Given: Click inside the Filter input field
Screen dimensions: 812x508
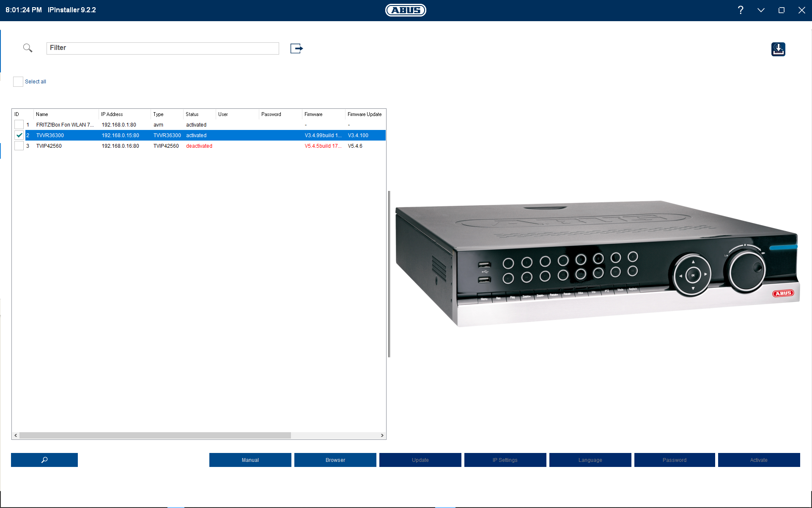Looking at the screenshot, I should (x=163, y=48).
